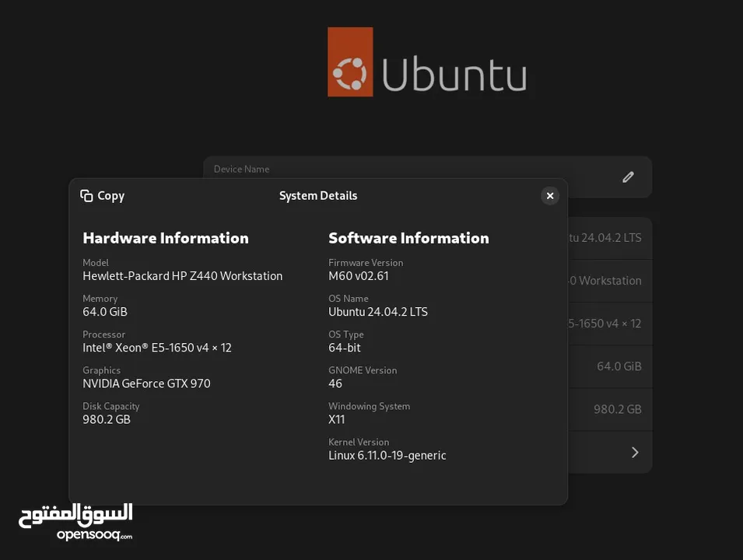
Task: Select the '64-bit' OS type value
Action: [345, 348]
